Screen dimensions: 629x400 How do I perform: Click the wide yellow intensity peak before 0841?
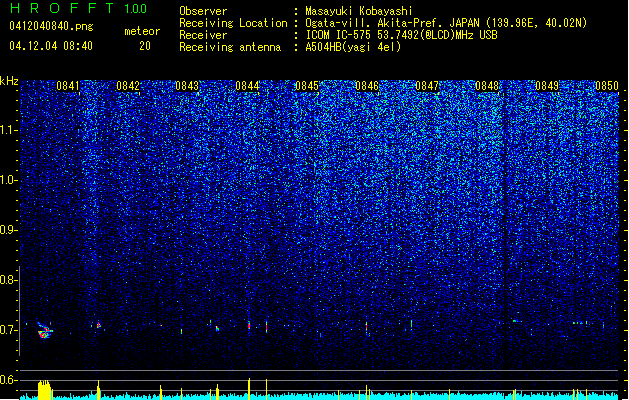point(45,390)
